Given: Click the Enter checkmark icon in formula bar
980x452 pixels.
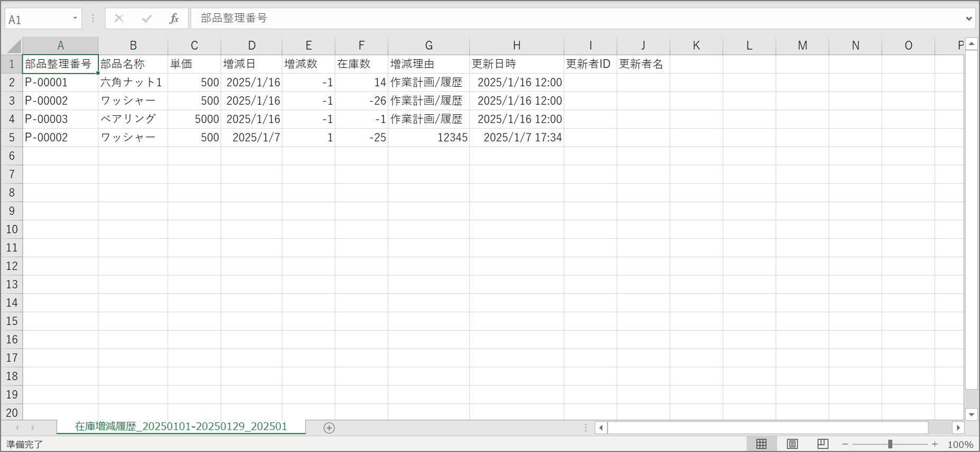Looking at the screenshot, I should pos(146,19).
